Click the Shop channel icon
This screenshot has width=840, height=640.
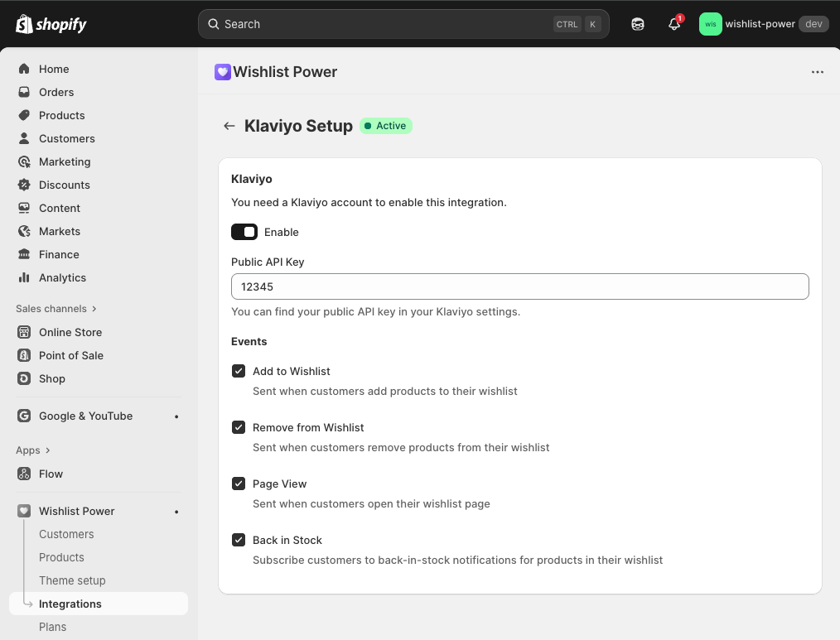[24, 378]
